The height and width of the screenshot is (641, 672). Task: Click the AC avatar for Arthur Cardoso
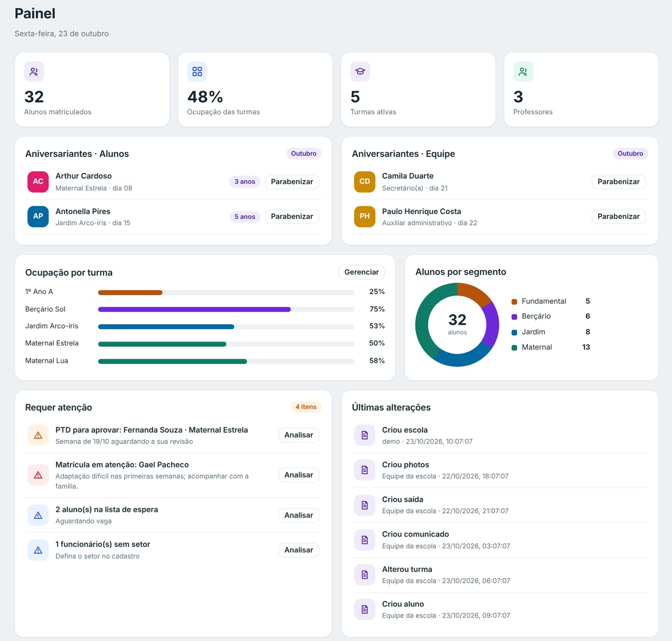coord(38,182)
